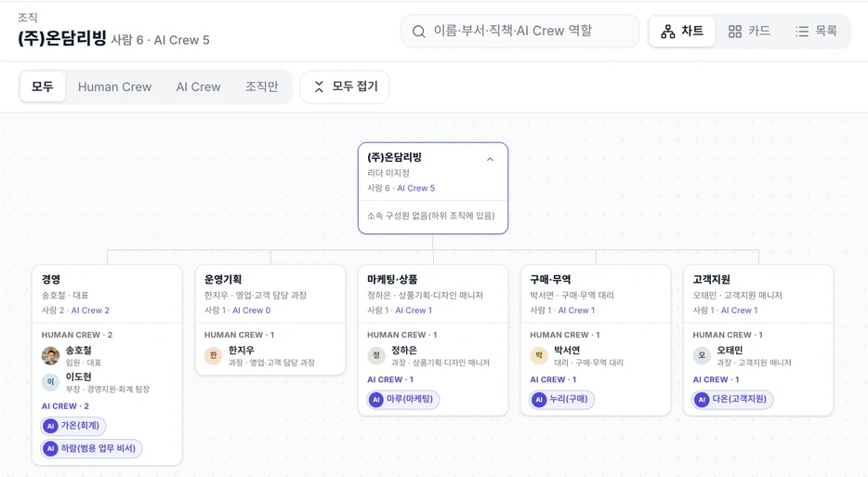Select the 고객지원 department card title
The width and height of the screenshot is (868, 477).
(711, 279)
